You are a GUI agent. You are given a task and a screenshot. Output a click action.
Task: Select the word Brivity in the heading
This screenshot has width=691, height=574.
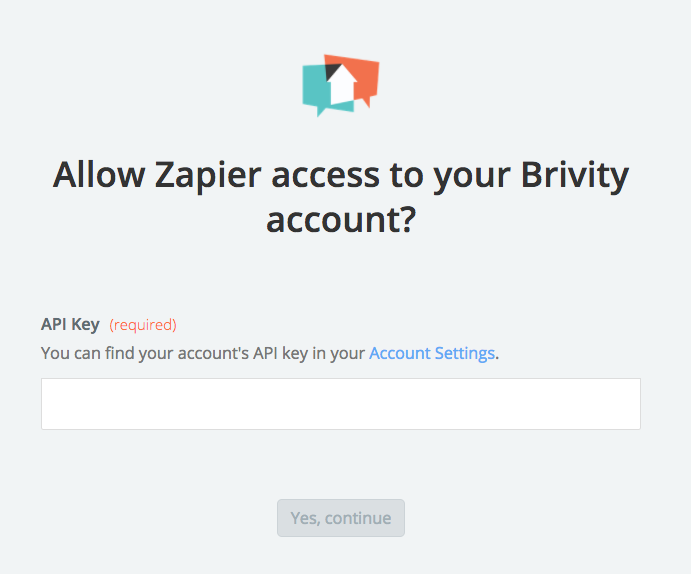[575, 176]
